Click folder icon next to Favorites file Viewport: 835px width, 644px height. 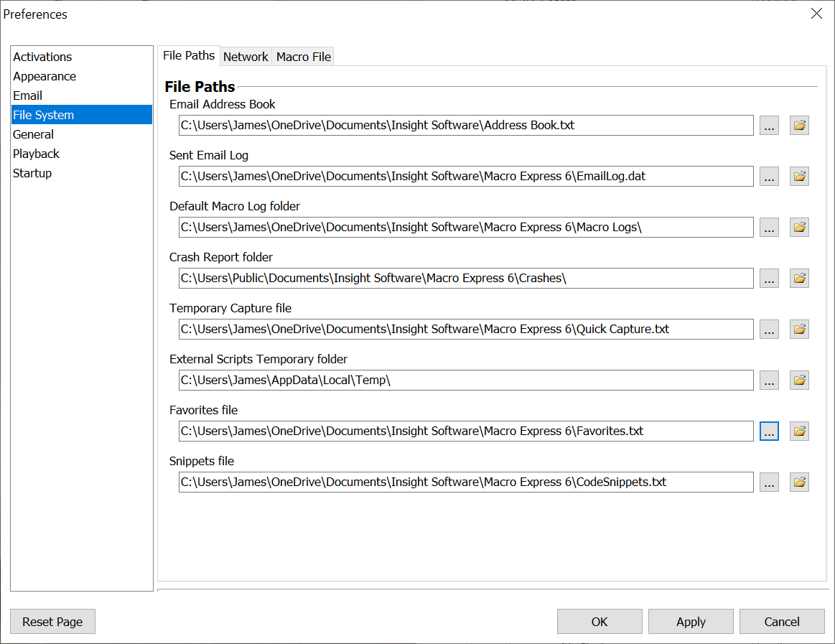pos(799,431)
